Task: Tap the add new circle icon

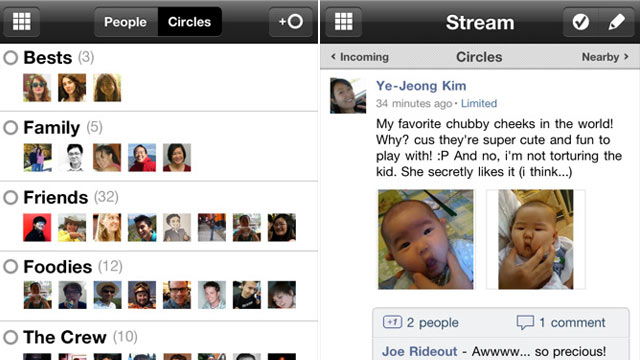Action: pyautogui.click(x=291, y=22)
